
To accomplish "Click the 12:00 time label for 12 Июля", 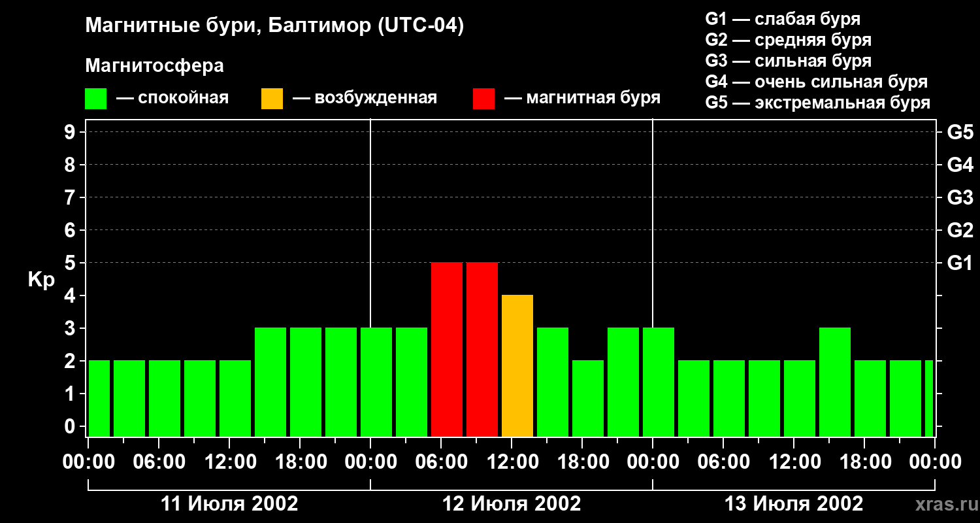I will coord(512,462).
